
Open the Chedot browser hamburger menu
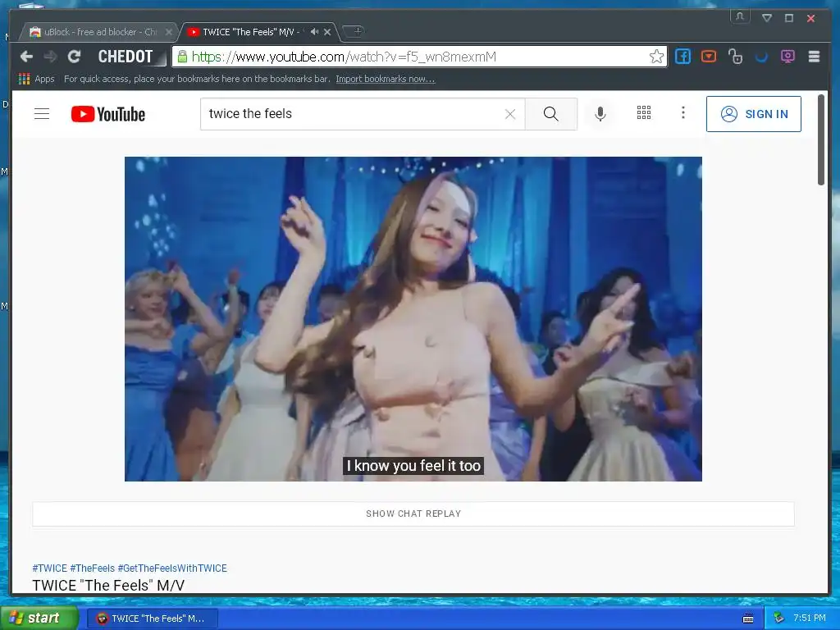pyautogui.click(x=814, y=57)
